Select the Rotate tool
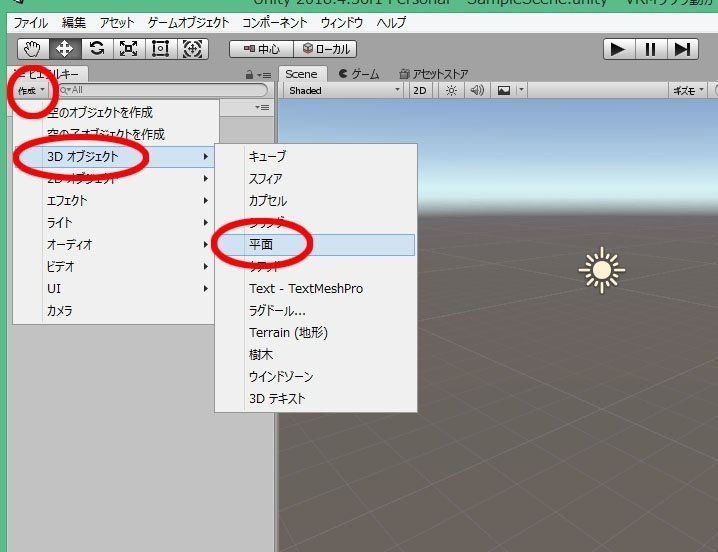Image resolution: width=718 pixels, height=552 pixels. pyautogui.click(x=97, y=49)
